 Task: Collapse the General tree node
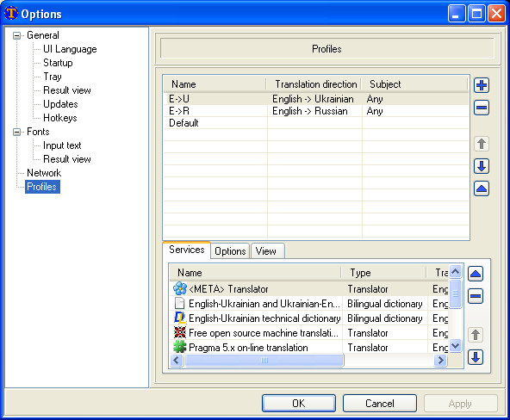pyautogui.click(x=16, y=35)
